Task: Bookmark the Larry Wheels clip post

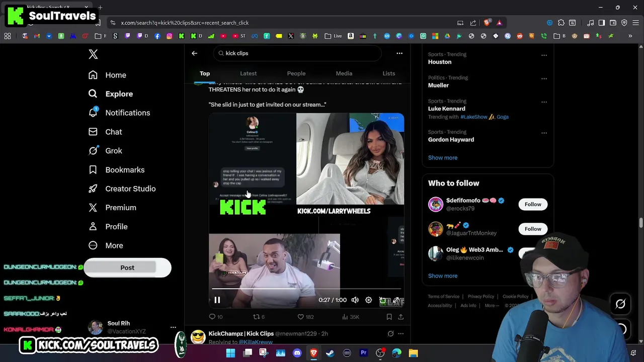Action: (x=389, y=317)
